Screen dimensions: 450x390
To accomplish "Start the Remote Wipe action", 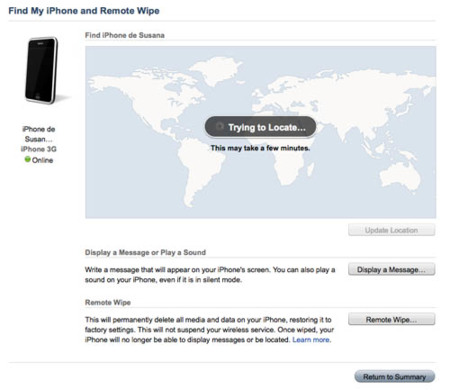I will pos(391,319).
